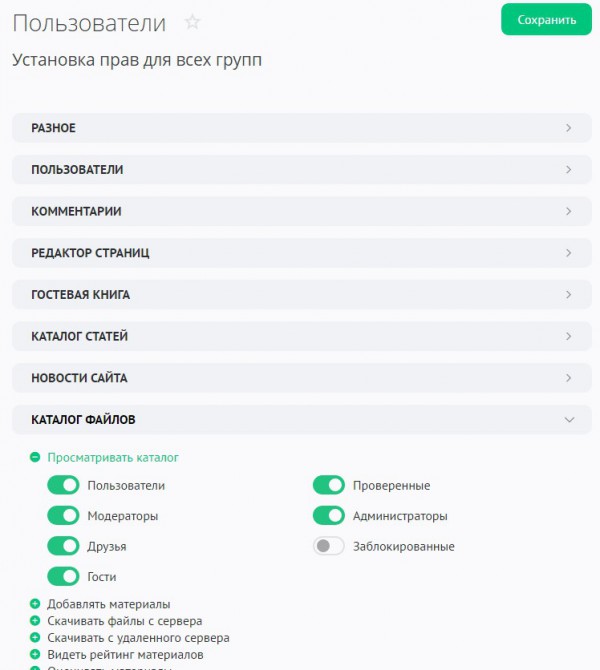Image resolution: width=600 pixels, height=670 pixels.
Task: Enable the Заблокированные toggle
Action: 329,546
